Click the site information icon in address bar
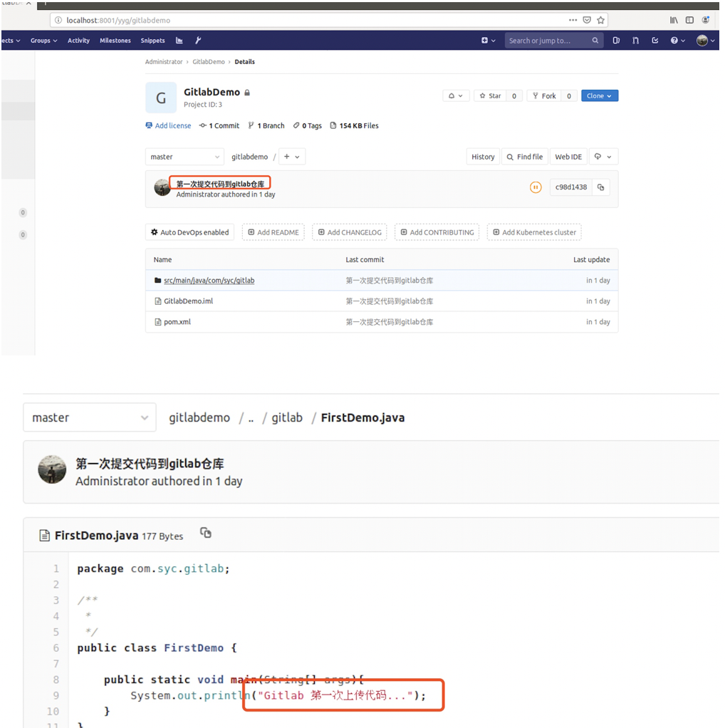725x728 pixels. click(x=58, y=20)
